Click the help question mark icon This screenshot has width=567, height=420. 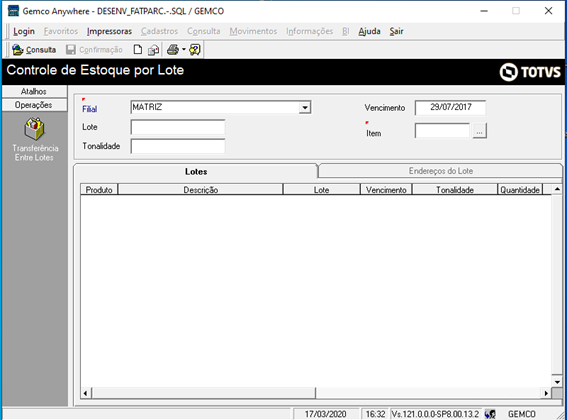[x=195, y=50]
